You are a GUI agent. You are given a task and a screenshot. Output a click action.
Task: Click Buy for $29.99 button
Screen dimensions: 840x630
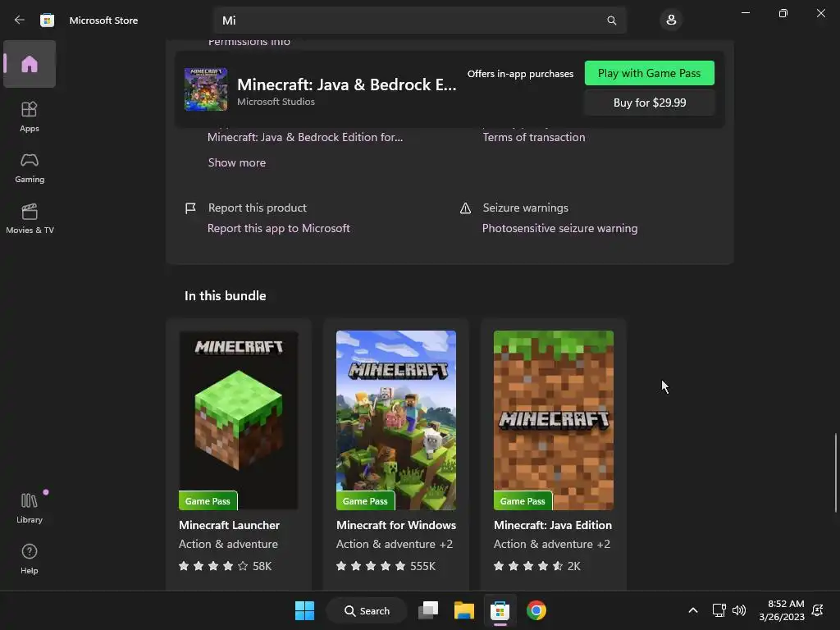coord(650,103)
